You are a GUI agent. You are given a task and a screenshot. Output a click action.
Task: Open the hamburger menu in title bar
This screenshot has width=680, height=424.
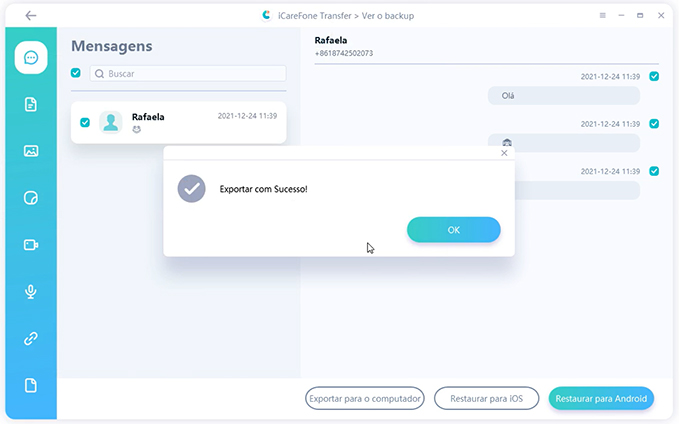(602, 16)
